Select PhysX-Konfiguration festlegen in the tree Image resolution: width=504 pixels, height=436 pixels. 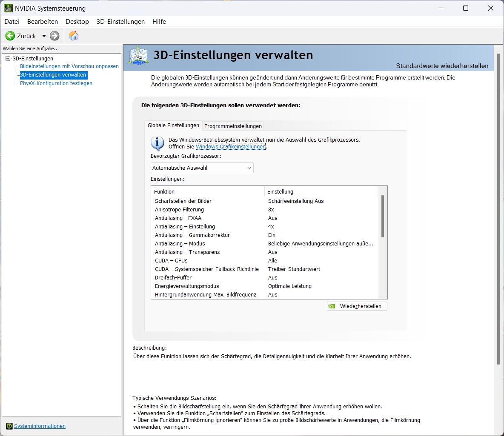(x=56, y=83)
